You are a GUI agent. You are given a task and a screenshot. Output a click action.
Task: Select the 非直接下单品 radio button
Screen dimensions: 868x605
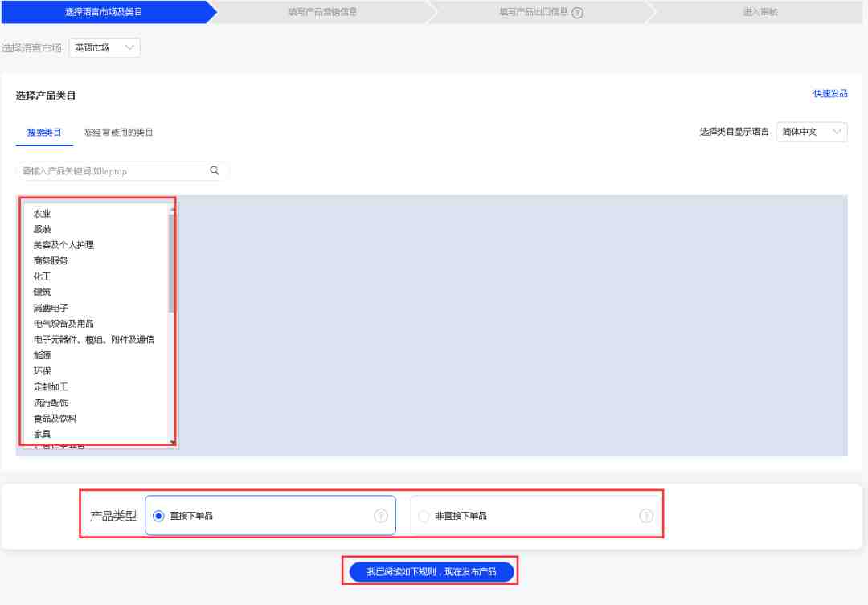click(x=424, y=516)
